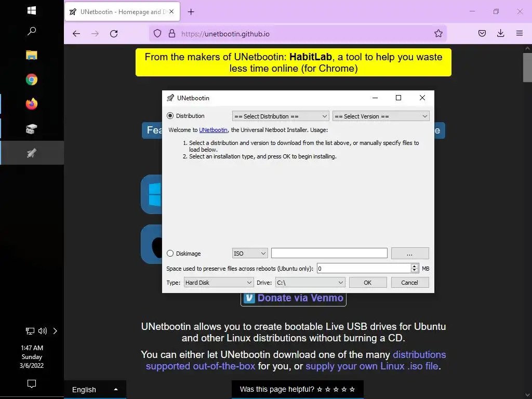Maximize the UNetbootin dialog window
This screenshot has height=399, width=532.
(x=398, y=98)
